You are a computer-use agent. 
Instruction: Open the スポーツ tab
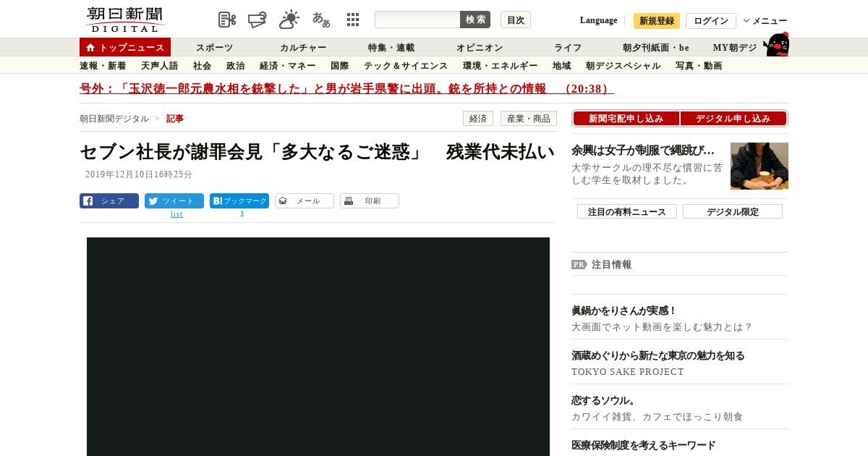(214, 48)
